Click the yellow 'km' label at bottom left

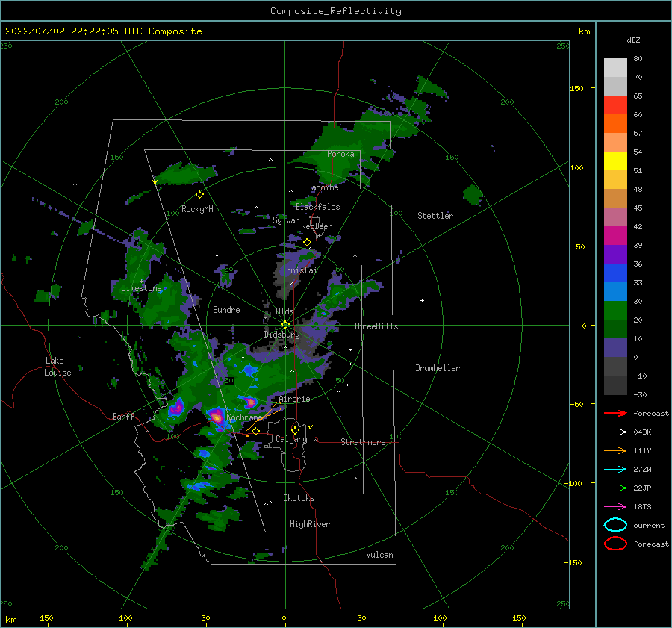(10, 620)
